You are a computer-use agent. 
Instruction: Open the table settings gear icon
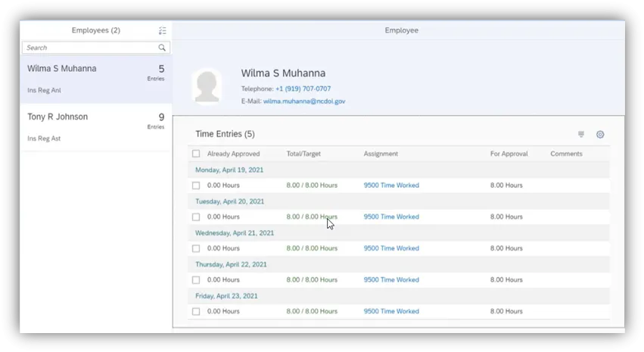(600, 135)
